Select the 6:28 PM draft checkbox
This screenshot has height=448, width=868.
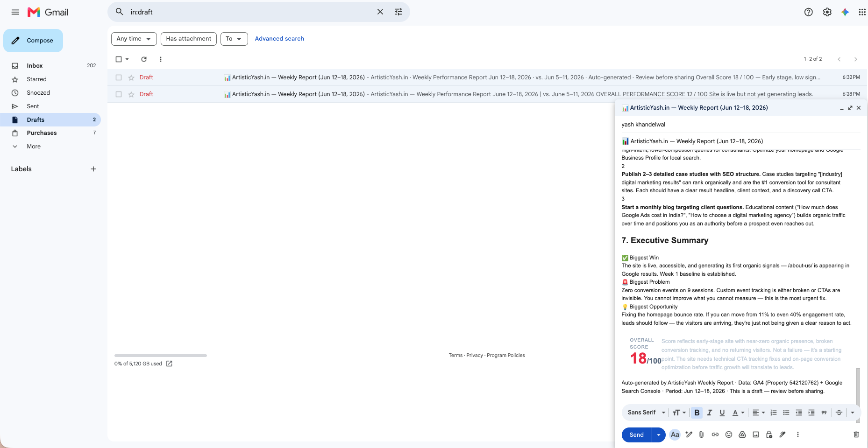coord(119,94)
